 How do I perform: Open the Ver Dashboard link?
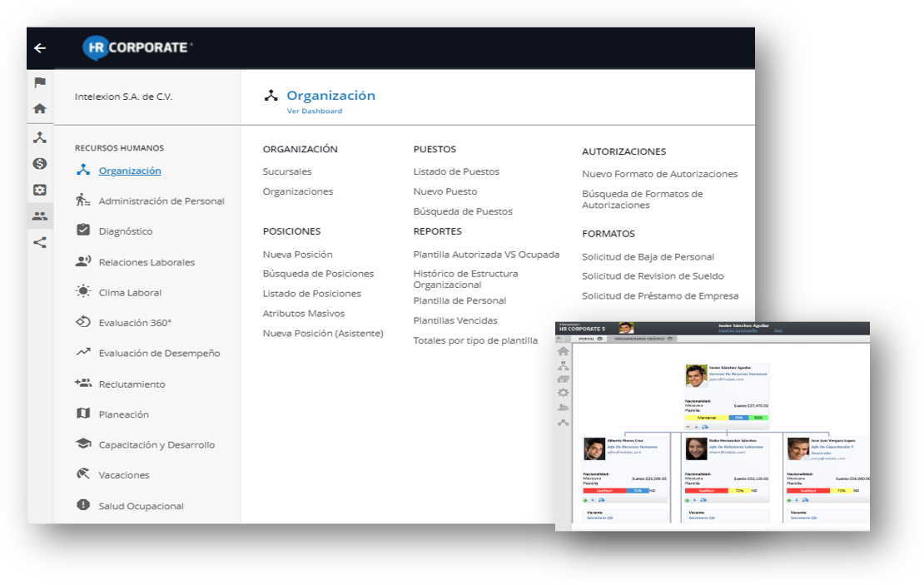tap(314, 111)
